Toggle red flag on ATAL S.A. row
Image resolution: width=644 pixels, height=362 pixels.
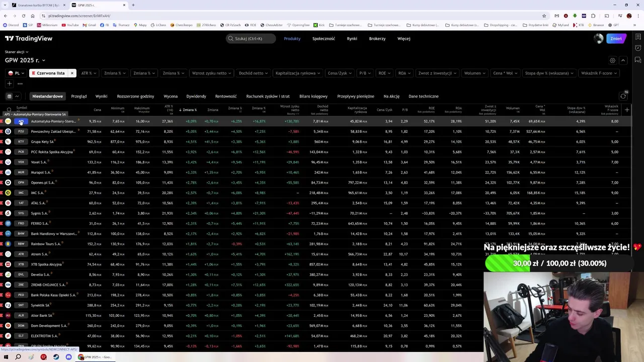pos(2,203)
